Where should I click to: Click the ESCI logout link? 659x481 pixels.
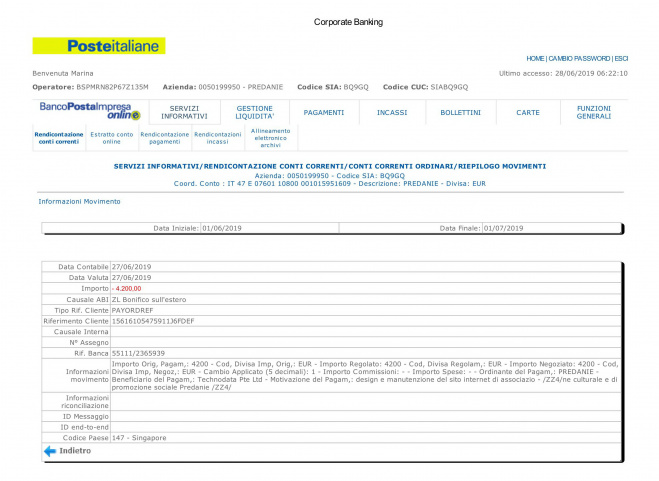click(621, 59)
